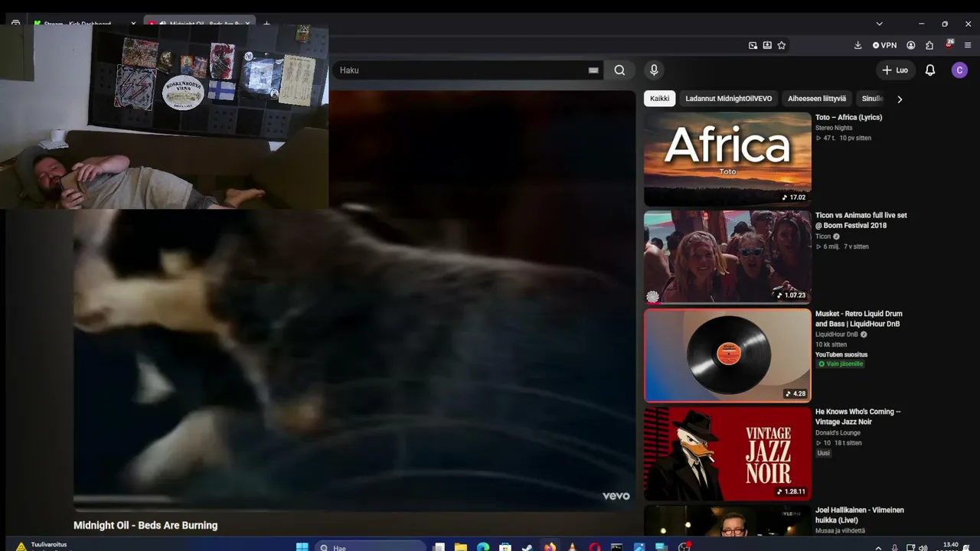Image resolution: width=980 pixels, height=551 pixels.
Task: Open the Ticon Boom Festival thumbnail
Action: [727, 257]
